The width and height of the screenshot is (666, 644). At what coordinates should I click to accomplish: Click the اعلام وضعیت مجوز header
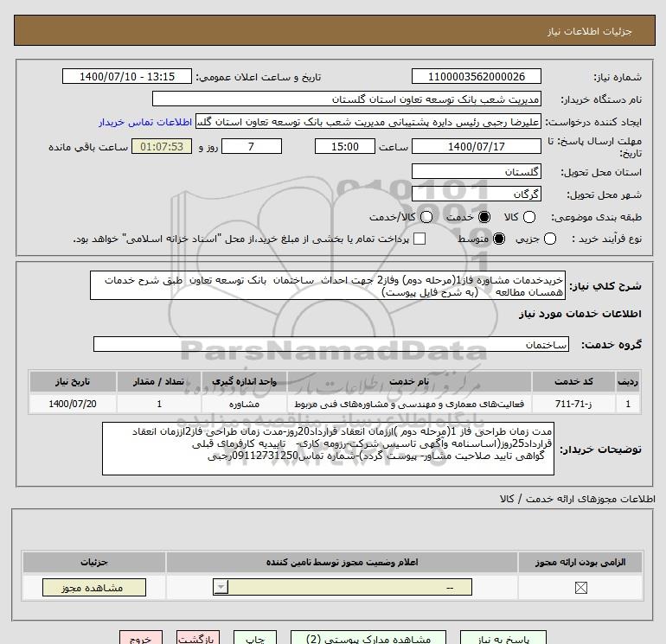[x=342, y=562]
